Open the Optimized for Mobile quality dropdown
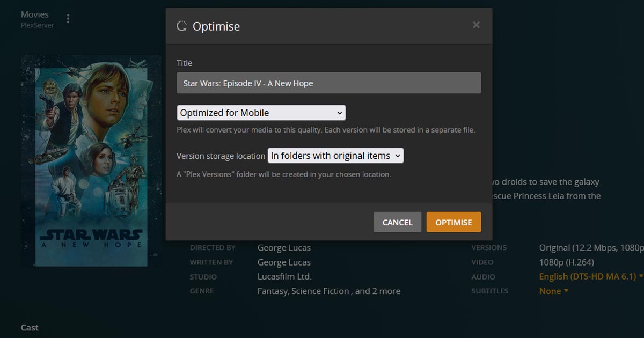Screen dimensions: 644x338 pyautogui.click(x=261, y=113)
